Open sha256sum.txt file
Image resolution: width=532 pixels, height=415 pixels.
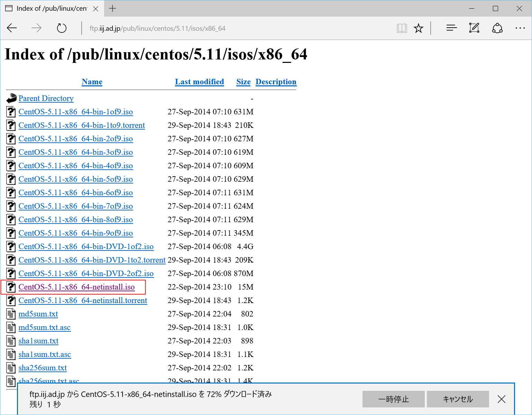[x=43, y=368]
